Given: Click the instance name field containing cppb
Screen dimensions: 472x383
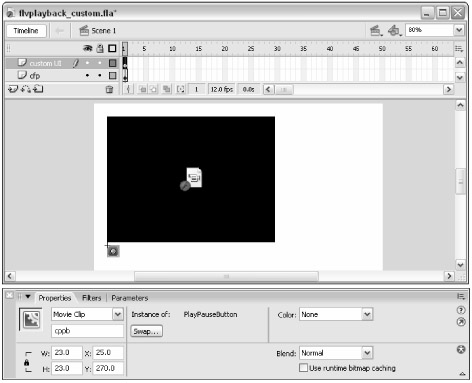Looking at the screenshot, I should pyautogui.click(x=88, y=331).
